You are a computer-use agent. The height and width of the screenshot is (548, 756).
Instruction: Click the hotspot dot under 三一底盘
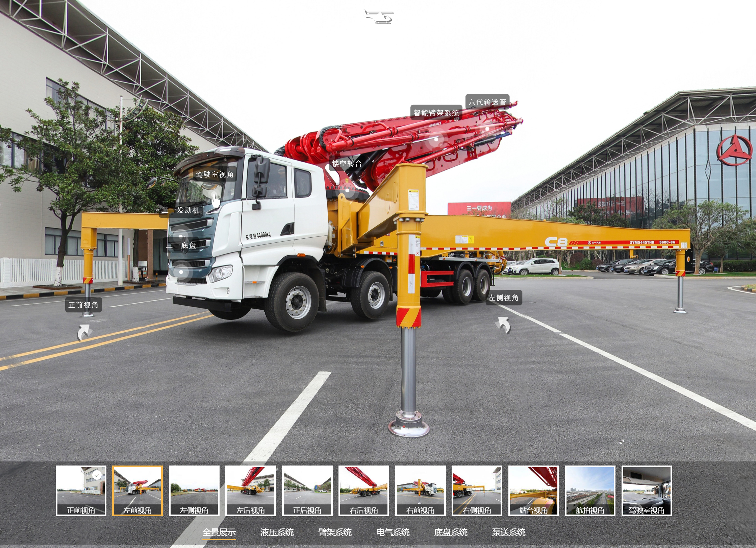(x=181, y=272)
